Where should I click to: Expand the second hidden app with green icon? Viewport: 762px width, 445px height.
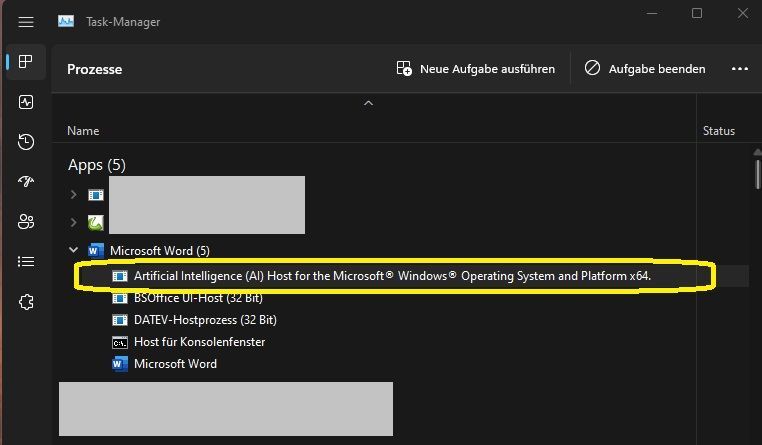click(x=73, y=222)
